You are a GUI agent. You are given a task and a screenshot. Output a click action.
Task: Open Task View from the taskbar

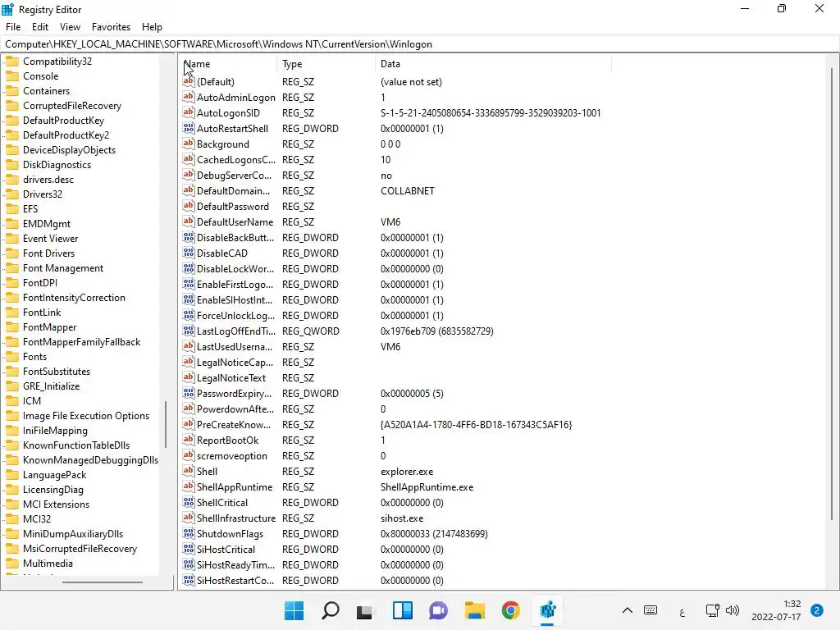pyautogui.click(x=364, y=611)
